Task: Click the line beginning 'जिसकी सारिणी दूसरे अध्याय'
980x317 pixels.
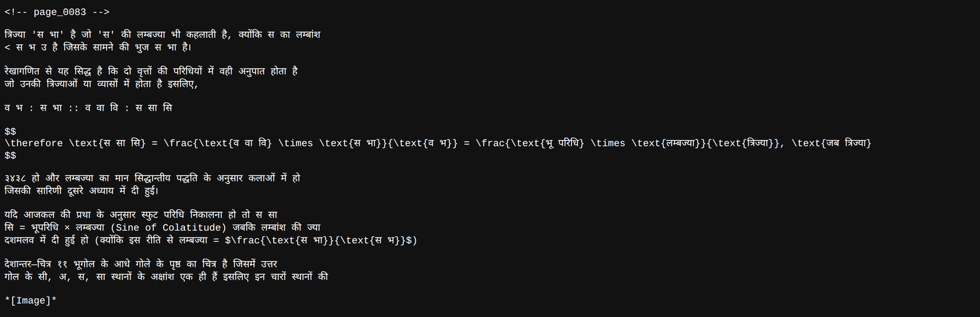Action: [x=81, y=190]
